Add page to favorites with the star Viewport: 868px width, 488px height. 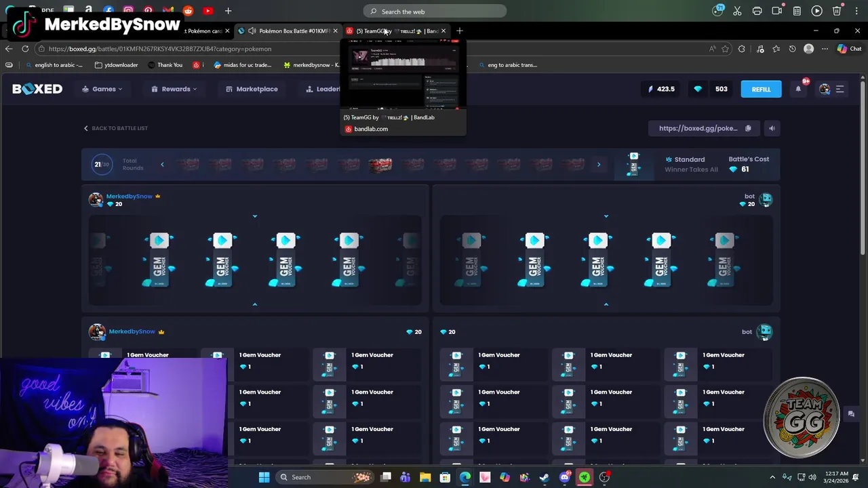[x=726, y=49]
